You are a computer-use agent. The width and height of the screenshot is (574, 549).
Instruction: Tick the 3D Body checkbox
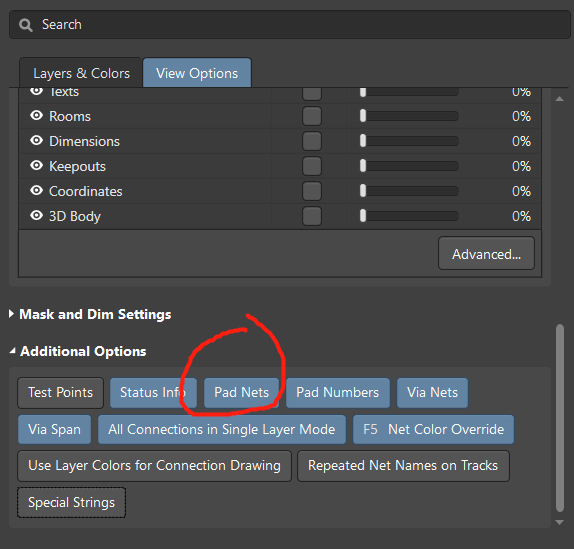(x=312, y=216)
